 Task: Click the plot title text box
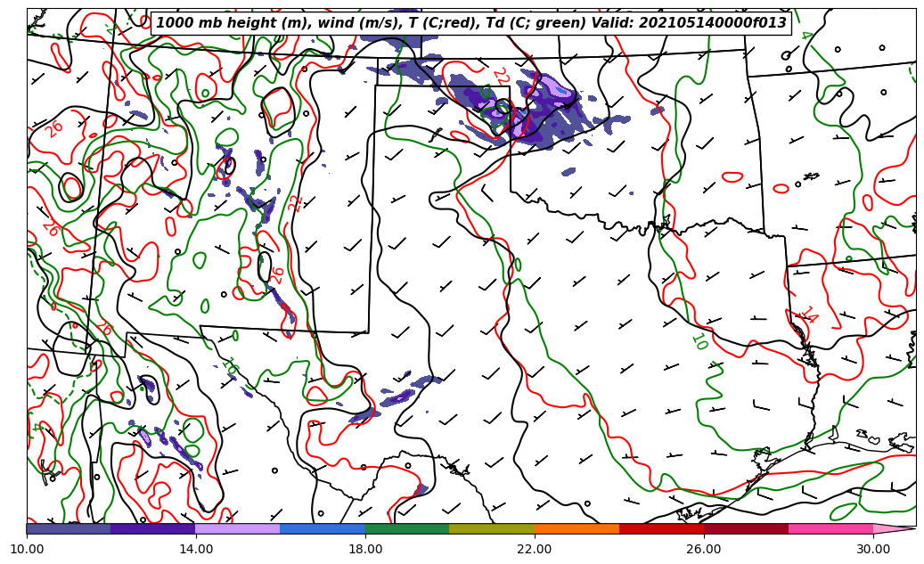(x=471, y=23)
